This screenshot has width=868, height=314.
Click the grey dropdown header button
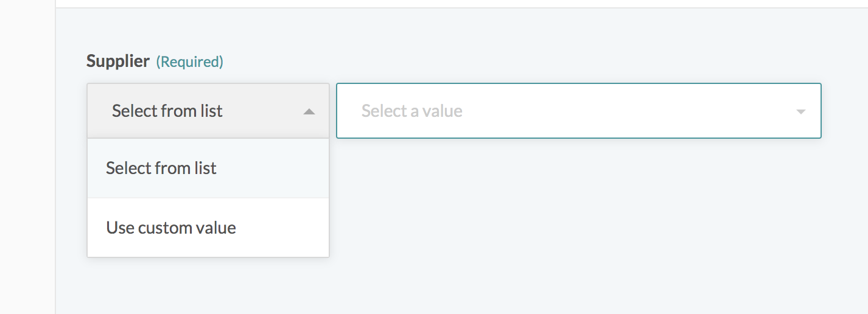pyautogui.click(x=208, y=111)
